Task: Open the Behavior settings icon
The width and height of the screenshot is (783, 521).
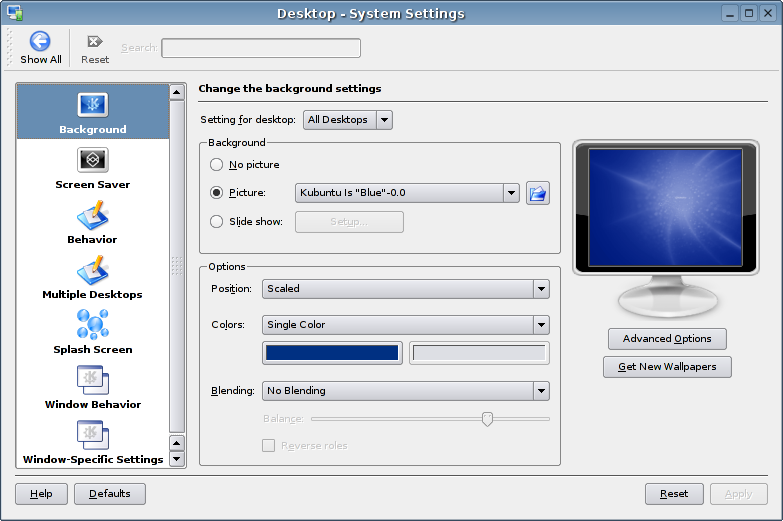Action: tap(93, 215)
